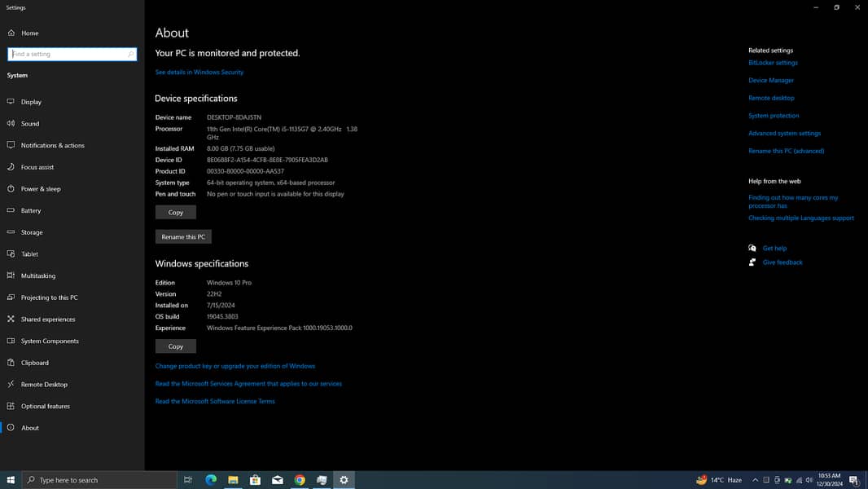
Task: Open the Device Manager link
Action: [x=771, y=81]
